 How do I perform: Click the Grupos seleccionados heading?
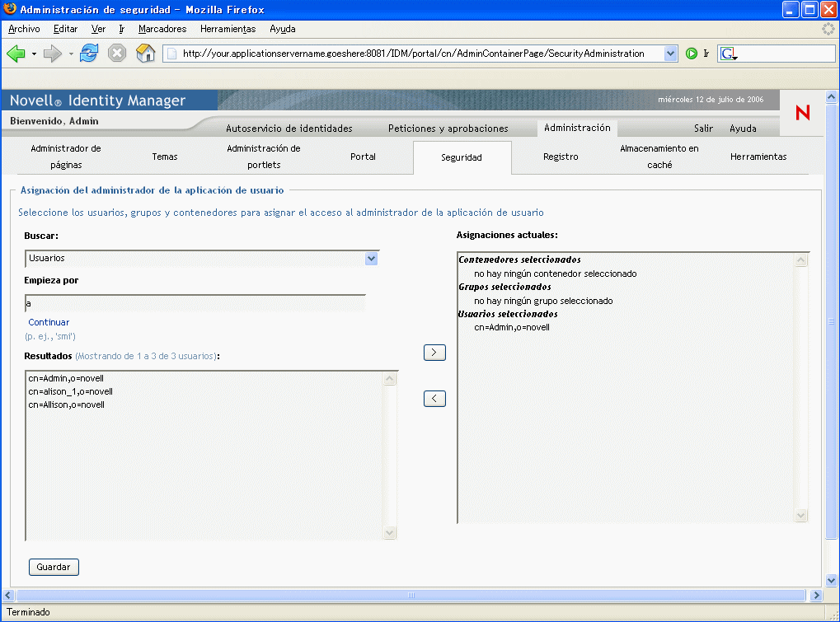504,287
